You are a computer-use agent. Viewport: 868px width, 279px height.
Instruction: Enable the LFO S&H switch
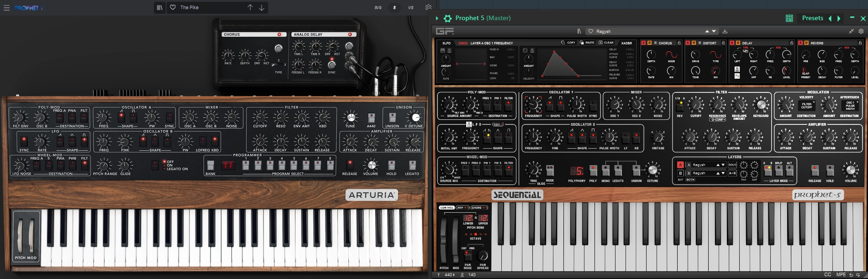pyautogui.click(x=497, y=124)
